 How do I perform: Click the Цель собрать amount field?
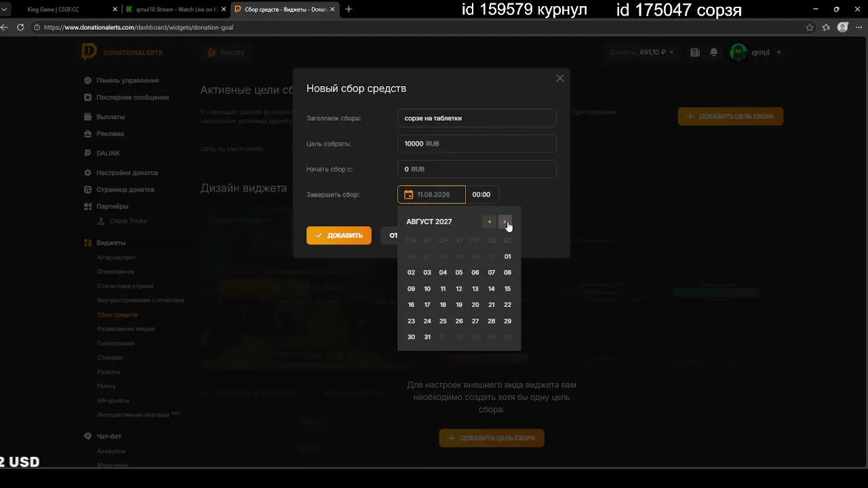[477, 144]
